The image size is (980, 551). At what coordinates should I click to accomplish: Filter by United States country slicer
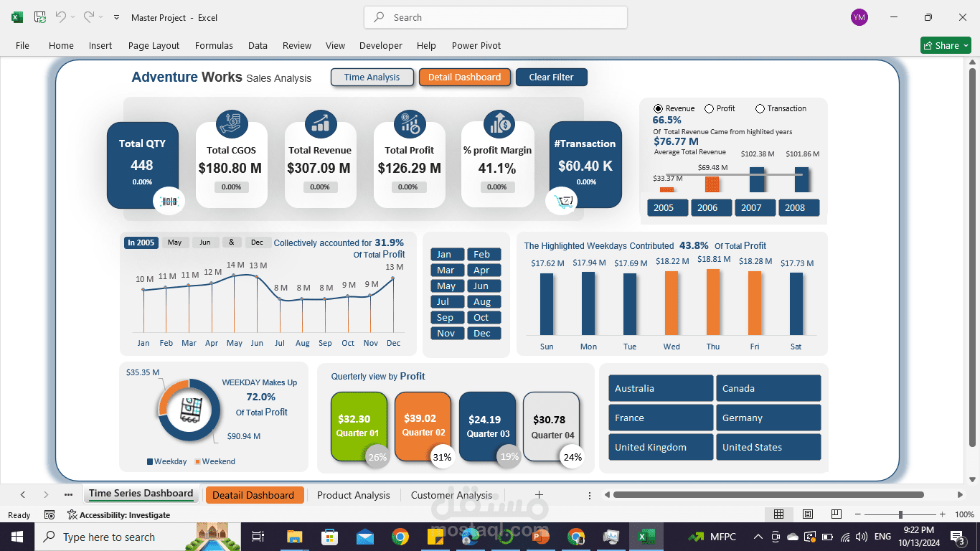tap(768, 447)
